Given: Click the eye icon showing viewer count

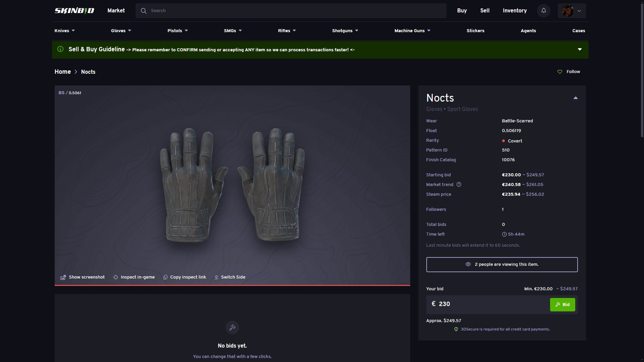Looking at the screenshot, I should tap(468, 264).
